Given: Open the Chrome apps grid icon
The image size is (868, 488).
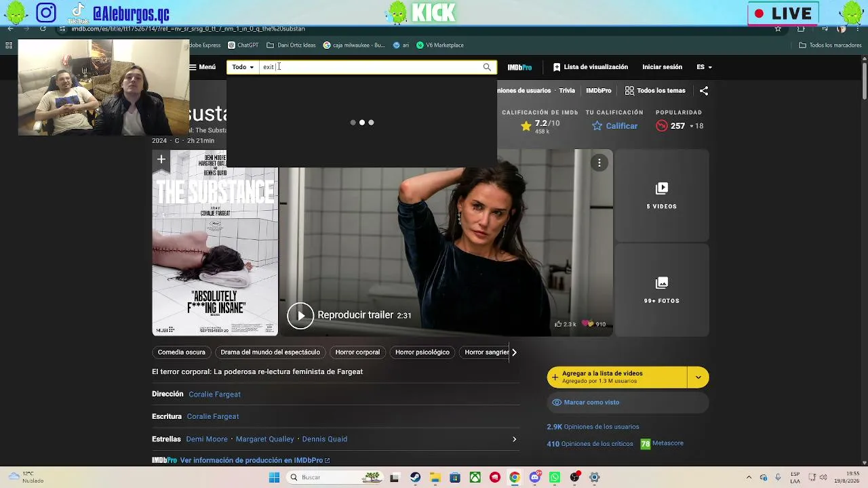Looking at the screenshot, I should click(9, 45).
